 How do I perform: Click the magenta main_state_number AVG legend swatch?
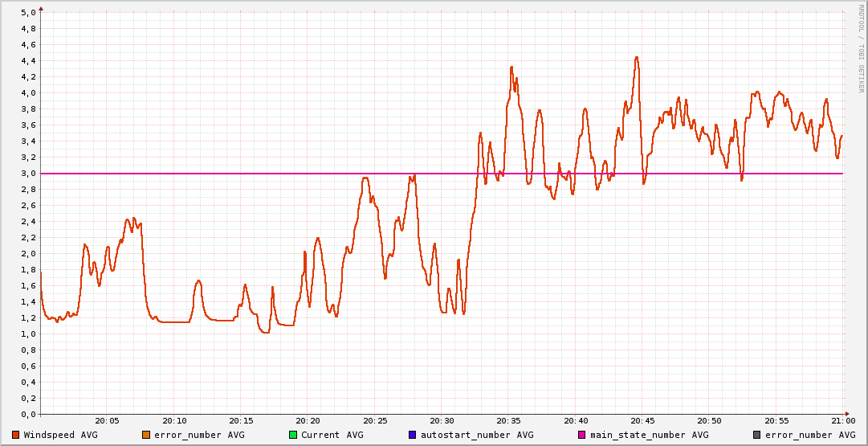coord(583,435)
